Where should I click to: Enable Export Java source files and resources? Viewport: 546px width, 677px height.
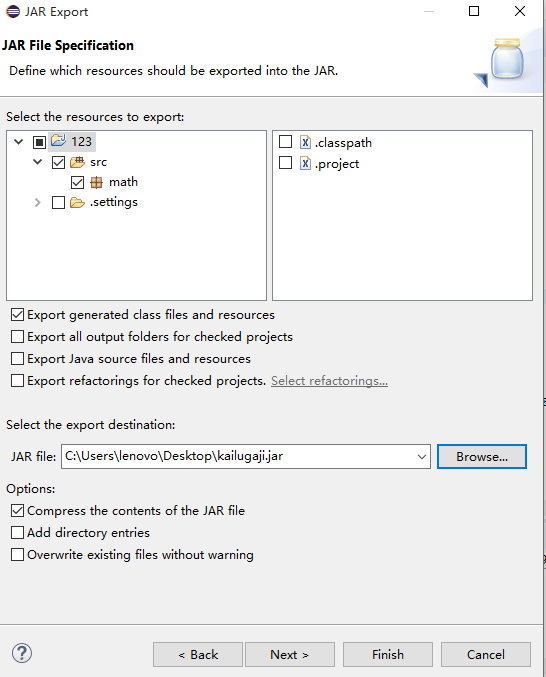(x=17, y=359)
